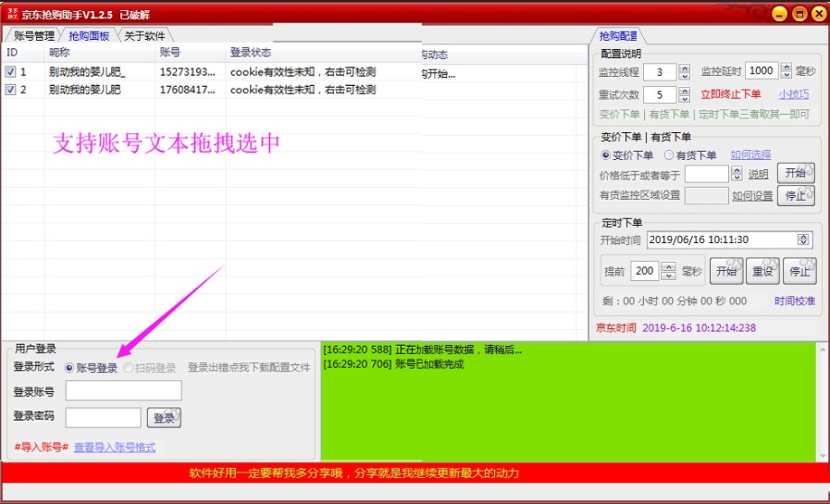Click the JD app icon in title bar

[x=12, y=14]
